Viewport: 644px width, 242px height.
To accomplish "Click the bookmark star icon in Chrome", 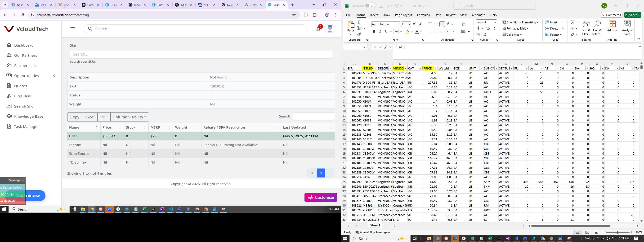I will click(294, 15).
